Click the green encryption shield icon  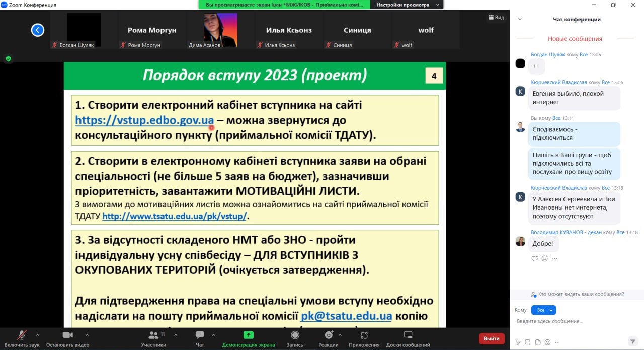pos(8,59)
